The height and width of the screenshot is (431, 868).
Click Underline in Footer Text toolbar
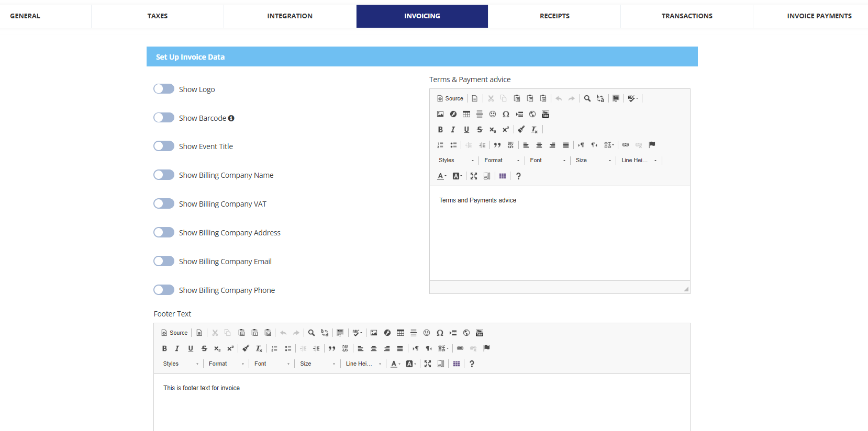pos(191,348)
